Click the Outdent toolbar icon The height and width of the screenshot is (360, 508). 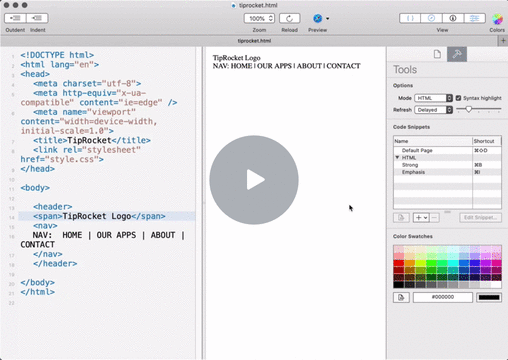pyautogui.click(x=15, y=18)
